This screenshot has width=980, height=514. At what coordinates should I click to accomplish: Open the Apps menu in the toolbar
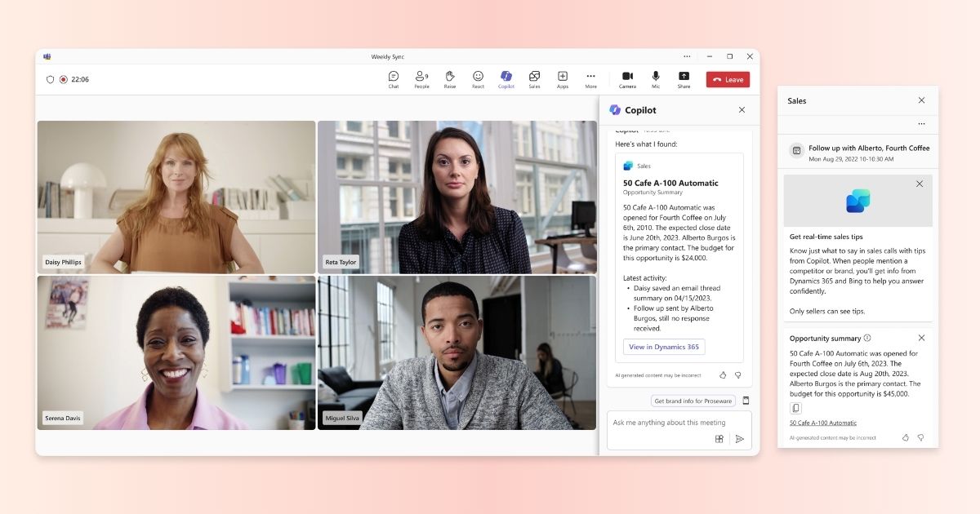tap(563, 79)
